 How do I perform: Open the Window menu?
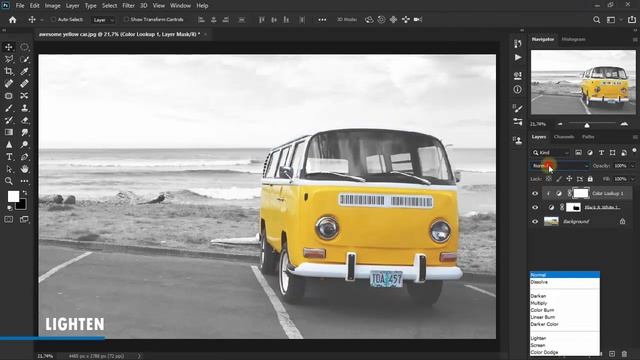(x=180, y=6)
